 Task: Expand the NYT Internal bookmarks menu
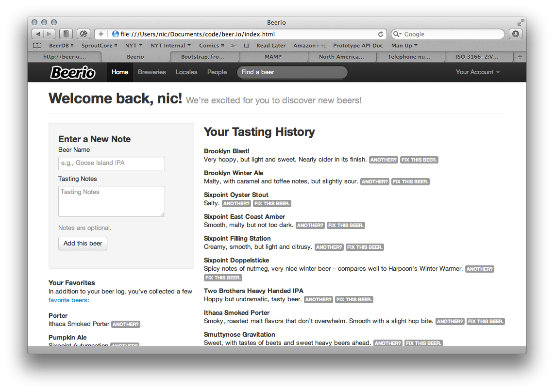pyautogui.click(x=170, y=46)
